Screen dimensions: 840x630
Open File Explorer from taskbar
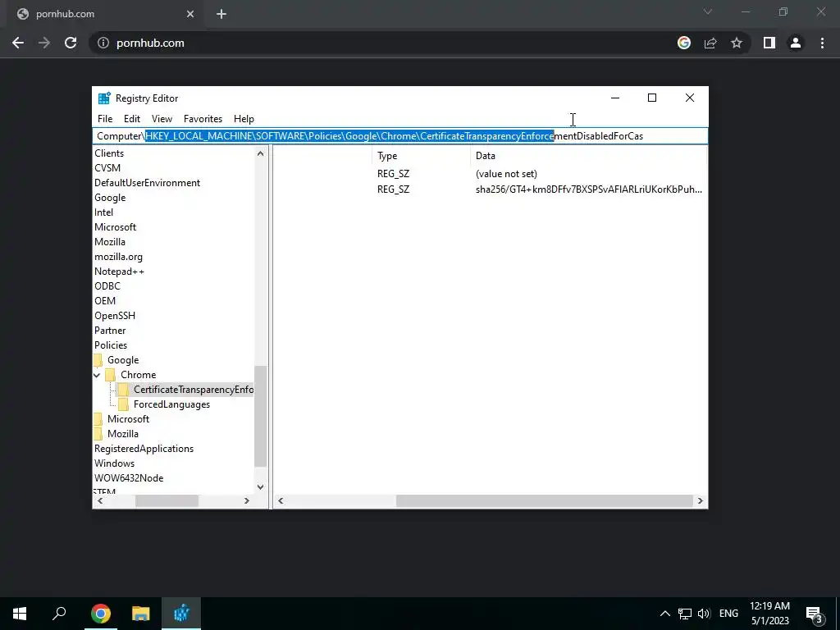141,614
